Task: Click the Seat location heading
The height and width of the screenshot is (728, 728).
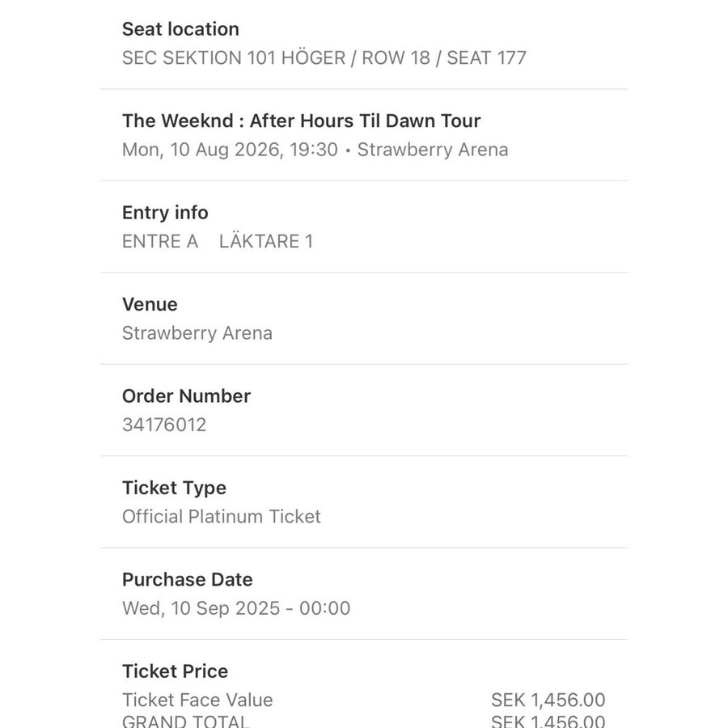Action: pyautogui.click(x=180, y=29)
